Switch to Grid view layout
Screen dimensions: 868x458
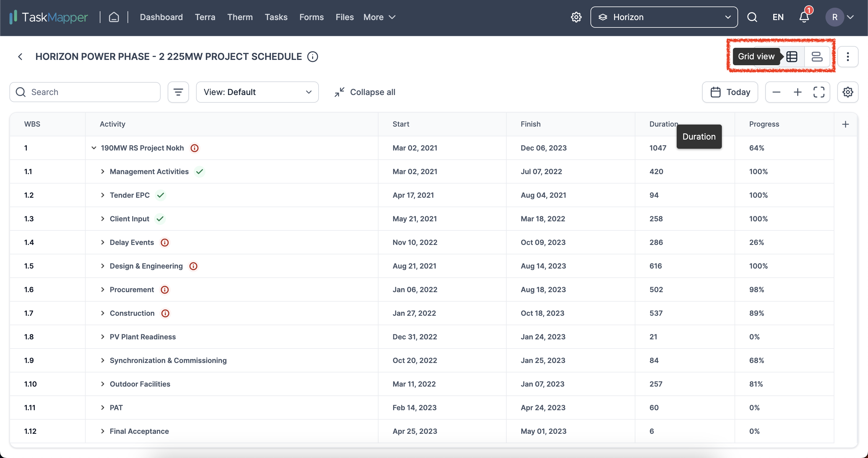click(792, 56)
